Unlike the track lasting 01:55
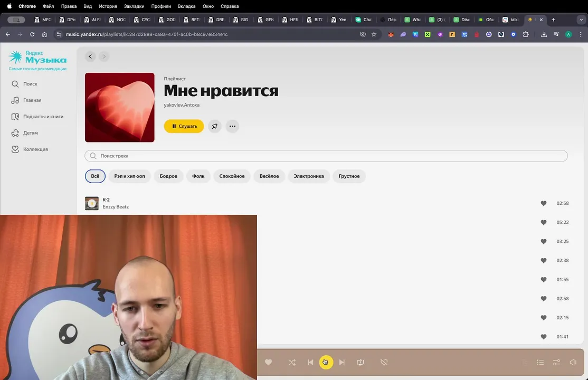The width and height of the screenshot is (588, 380). [543, 280]
